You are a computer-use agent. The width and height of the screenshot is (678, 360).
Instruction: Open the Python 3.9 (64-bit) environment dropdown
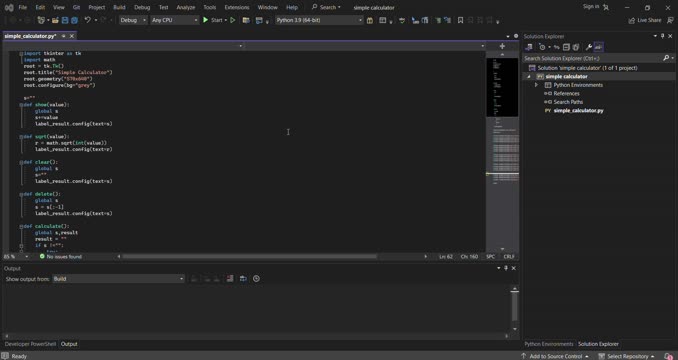pos(319,20)
